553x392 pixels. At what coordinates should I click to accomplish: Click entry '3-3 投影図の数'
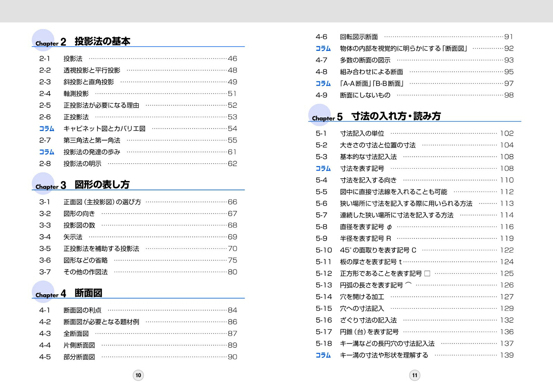coord(138,226)
